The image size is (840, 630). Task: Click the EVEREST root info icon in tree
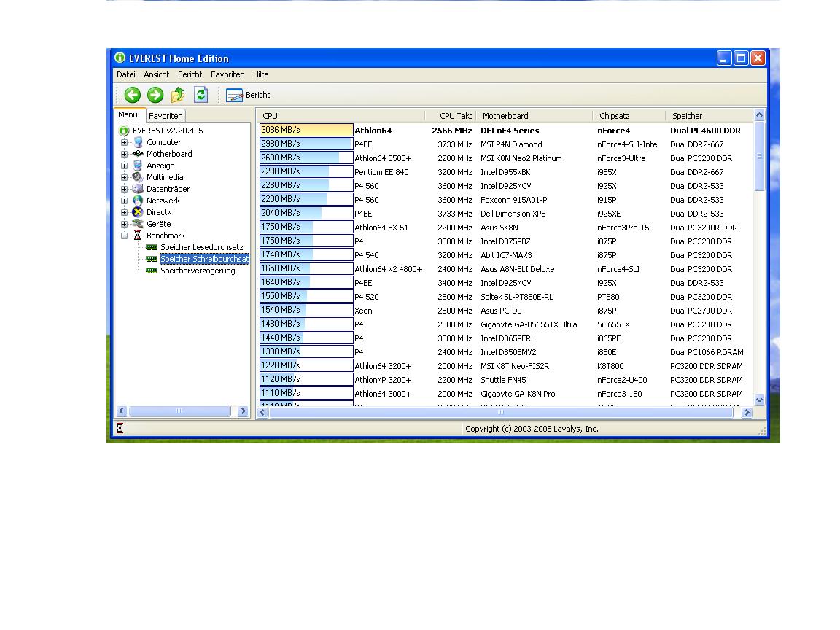pyautogui.click(x=124, y=131)
